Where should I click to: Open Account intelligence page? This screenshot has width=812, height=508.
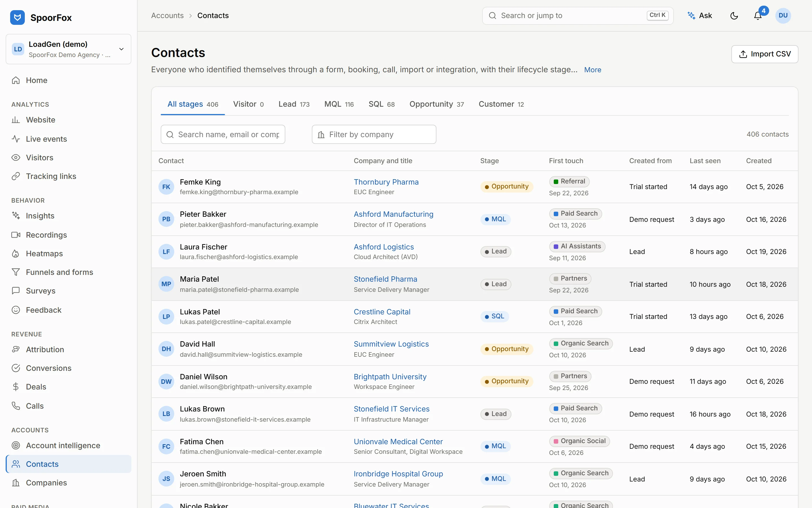tap(68, 446)
